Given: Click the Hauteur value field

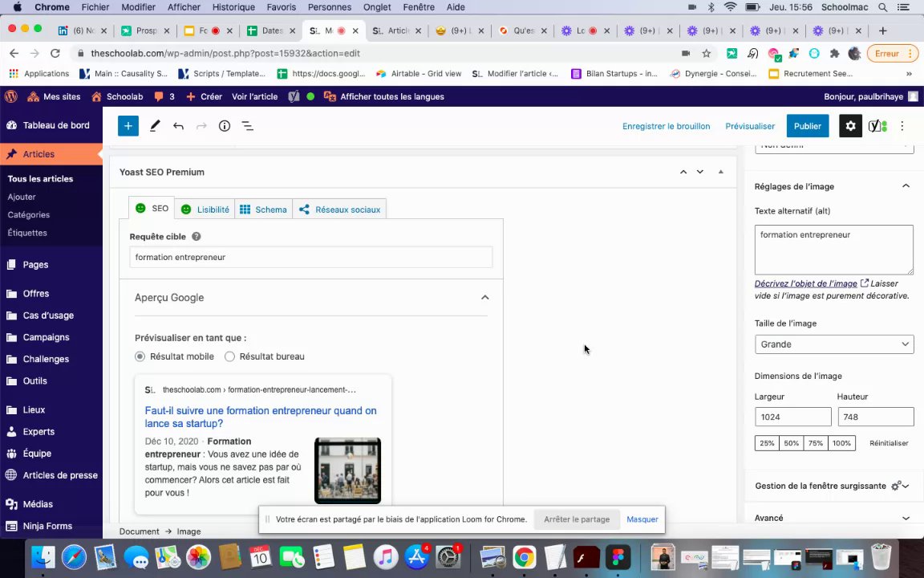Looking at the screenshot, I should tap(876, 417).
